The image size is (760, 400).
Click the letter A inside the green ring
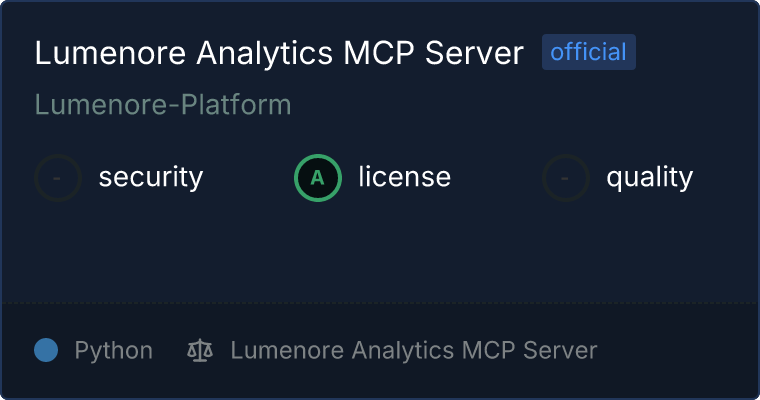point(318,178)
